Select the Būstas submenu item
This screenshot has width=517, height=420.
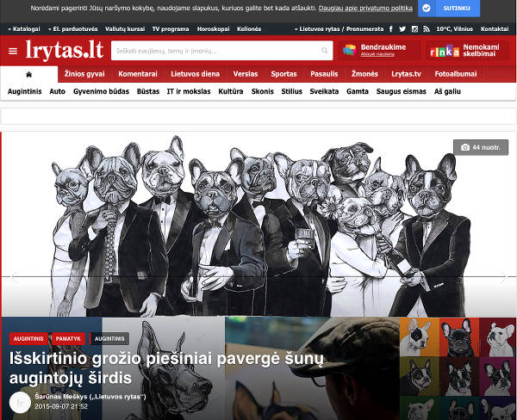[148, 91]
